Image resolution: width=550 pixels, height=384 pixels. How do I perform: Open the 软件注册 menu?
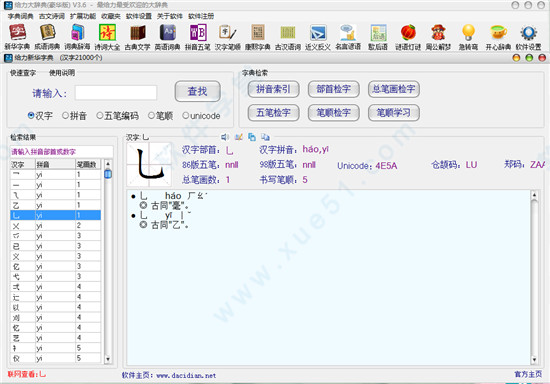pyautogui.click(x=201, y=16)
